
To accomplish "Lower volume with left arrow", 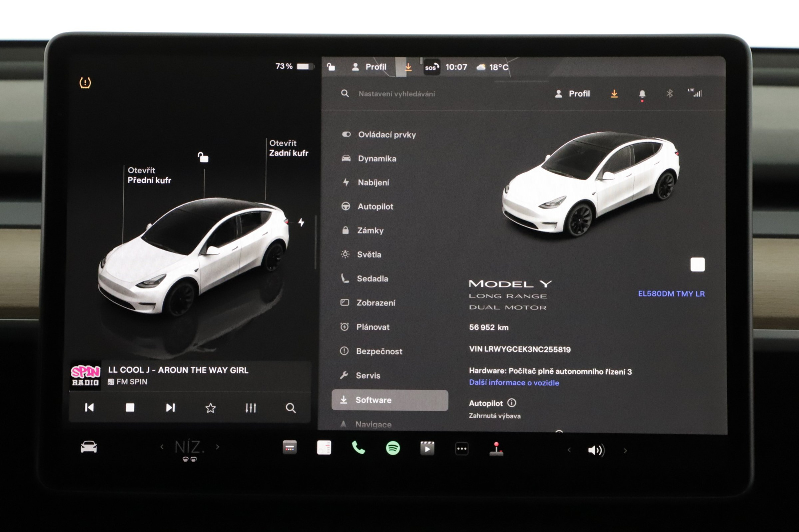I will click(x=569, y=450).
